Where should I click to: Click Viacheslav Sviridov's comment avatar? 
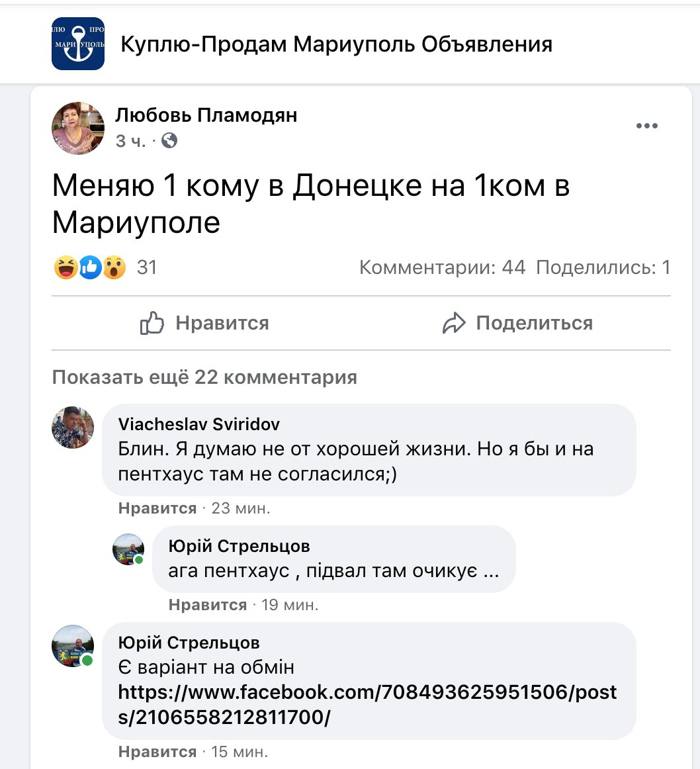click(x=73, y=428)
